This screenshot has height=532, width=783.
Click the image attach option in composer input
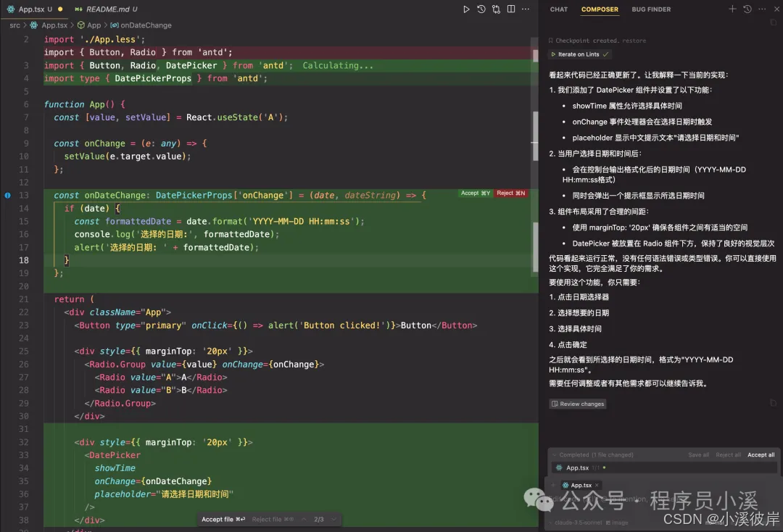coord(617,523)
